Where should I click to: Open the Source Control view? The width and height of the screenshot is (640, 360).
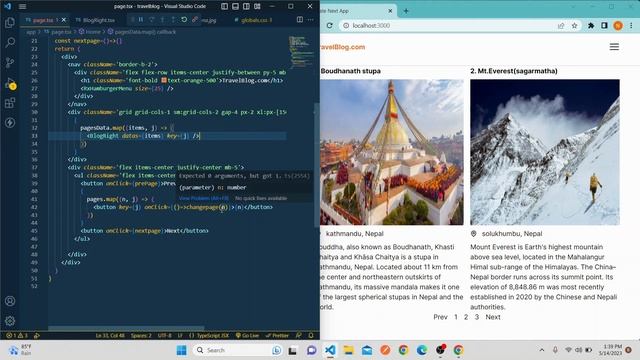click(10, 62)
